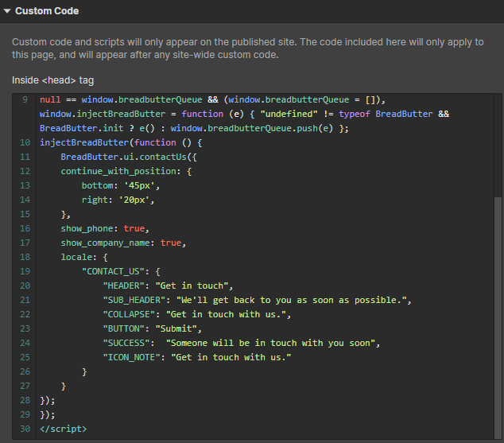Click line number 29 in gutter
Viewport: 504px width, 443px height.
click(25, 414)
